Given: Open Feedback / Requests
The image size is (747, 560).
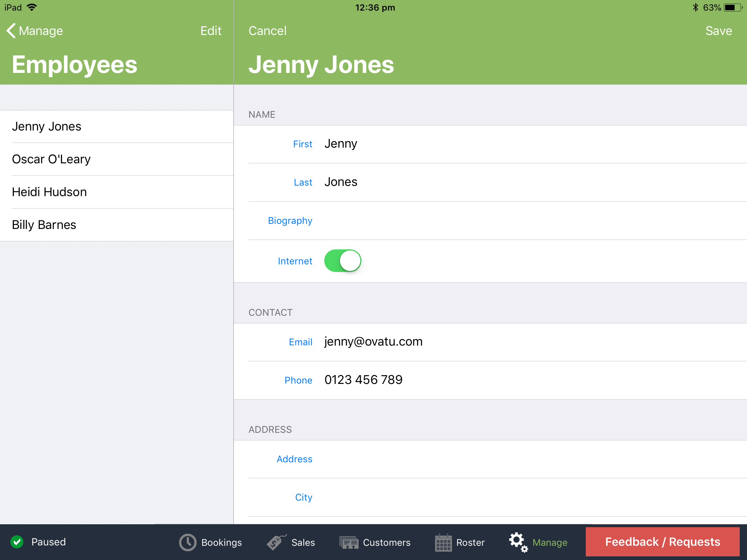Looking at the screenshot, I should point(662,542).
